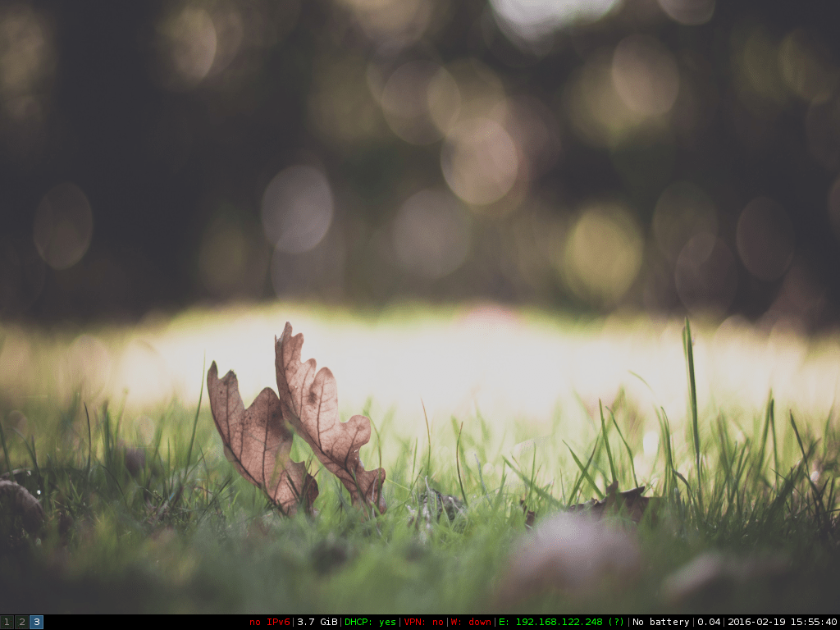Click the 'DHCP: yes' status entry
The width and height of the screenshot is (840, 630).
[370, 622]
